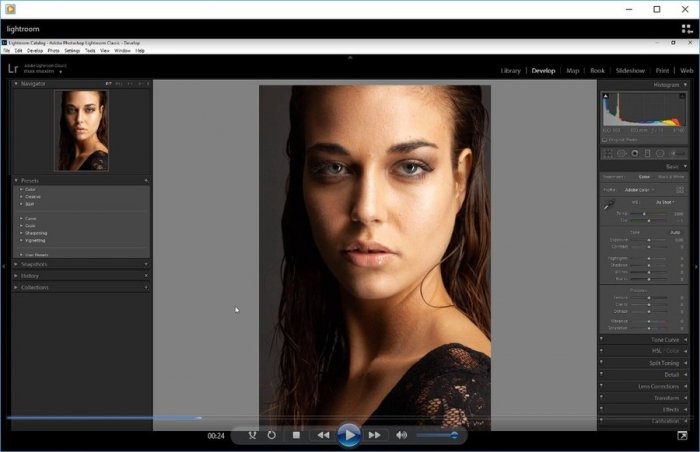Viewport: 700px width, 452px height.
Task: Mute the player volume speaker icon
Action: [x=401, y=435]
